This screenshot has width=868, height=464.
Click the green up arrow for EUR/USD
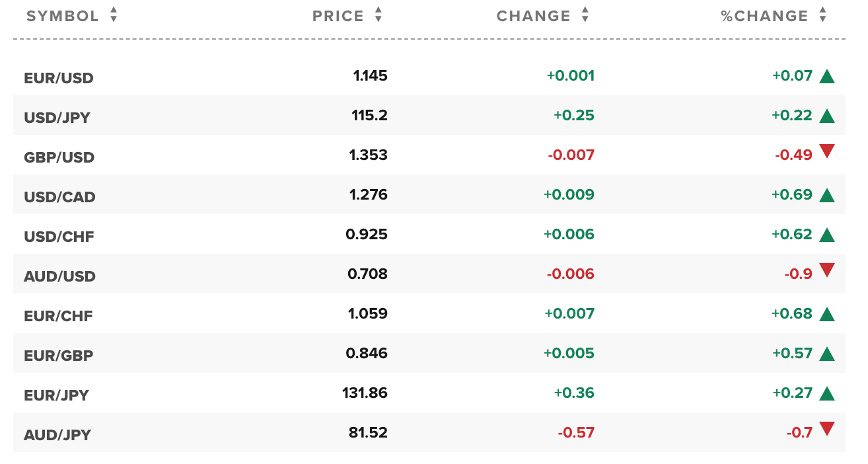click(x=826, y=76)
